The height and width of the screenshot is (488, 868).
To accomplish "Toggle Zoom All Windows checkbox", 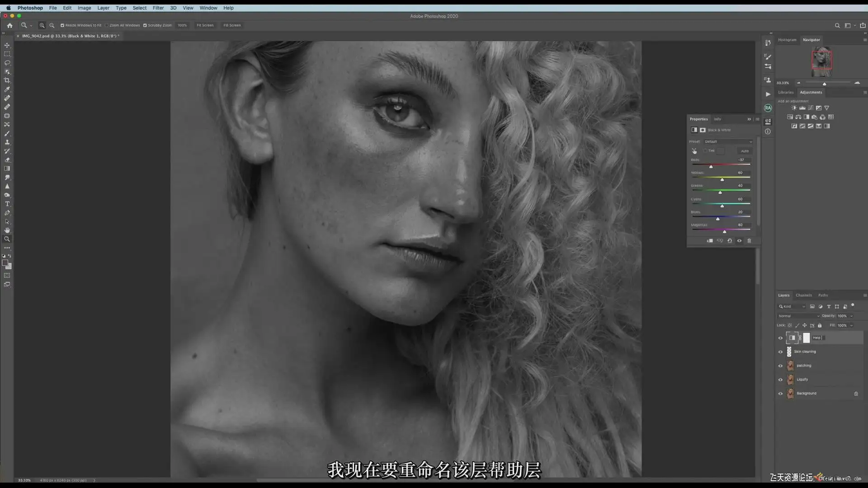I will click(x=107, y=25).
